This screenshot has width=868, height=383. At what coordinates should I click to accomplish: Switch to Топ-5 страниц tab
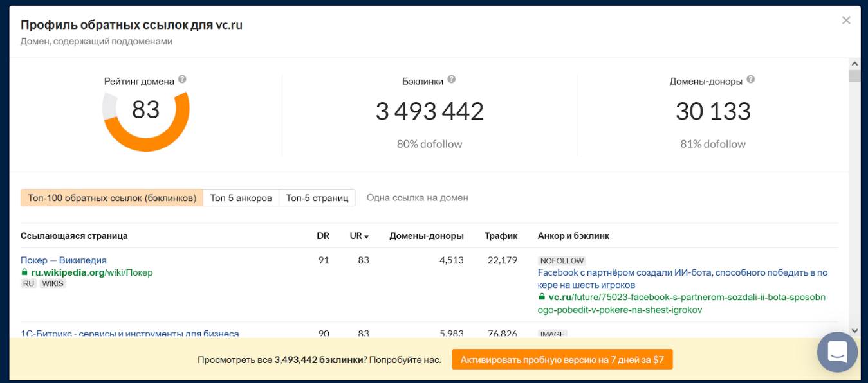click(x=317, y=198)
